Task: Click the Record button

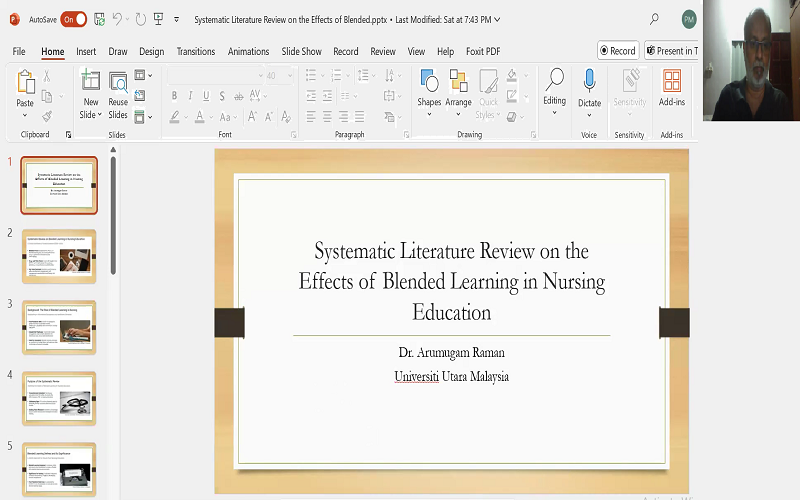Action: [x=618, y=50]
